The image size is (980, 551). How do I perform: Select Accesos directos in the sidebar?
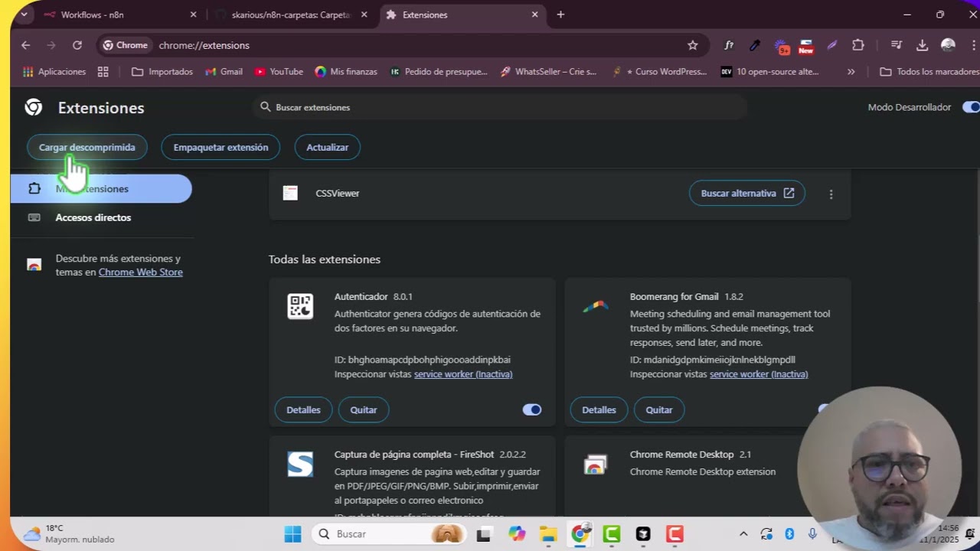click(101, 217)
